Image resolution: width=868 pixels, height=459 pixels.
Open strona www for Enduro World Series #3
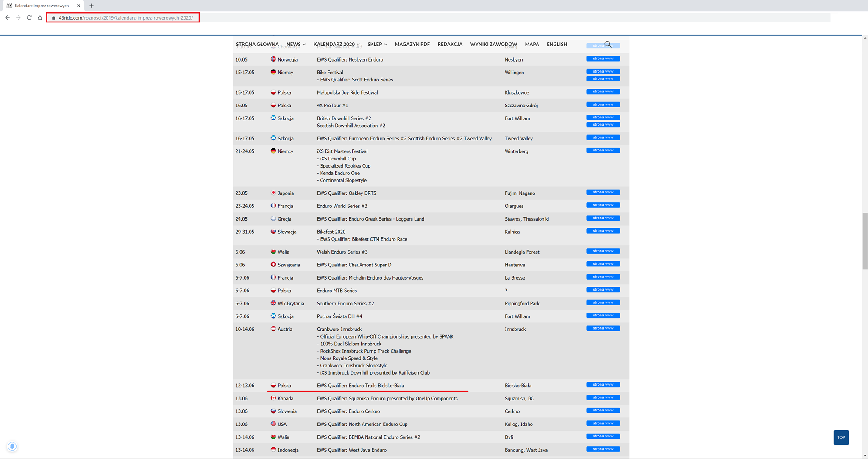point(603,205)
